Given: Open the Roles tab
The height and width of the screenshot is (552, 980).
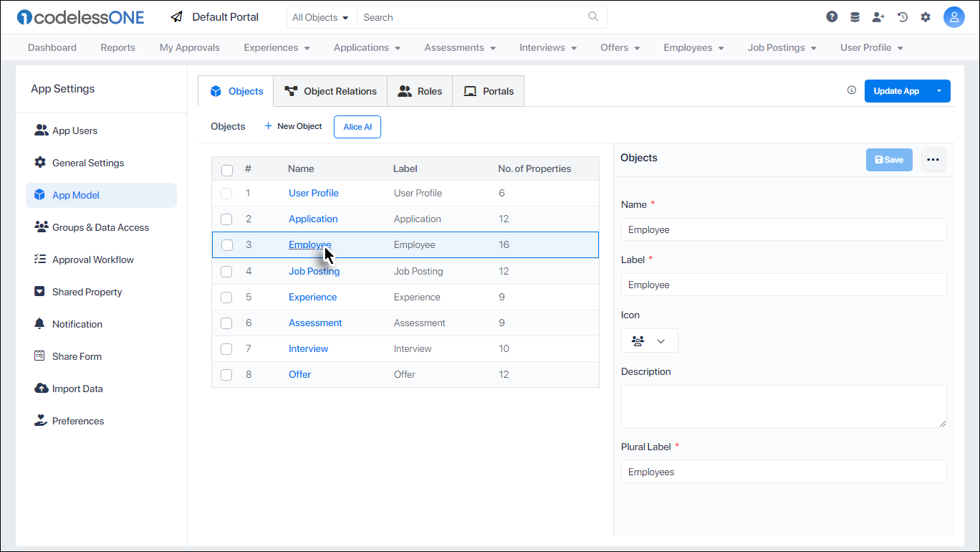Looking at the screenshot, I should pos(420,91).
